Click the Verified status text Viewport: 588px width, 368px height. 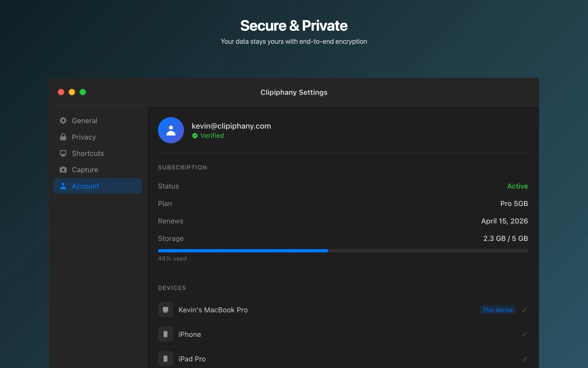(x=212, y=136)
